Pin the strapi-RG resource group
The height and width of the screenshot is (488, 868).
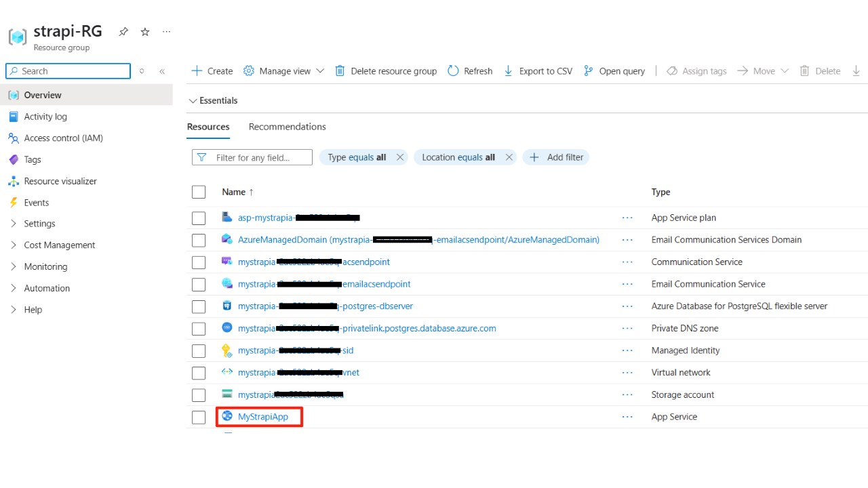(123, 32)
